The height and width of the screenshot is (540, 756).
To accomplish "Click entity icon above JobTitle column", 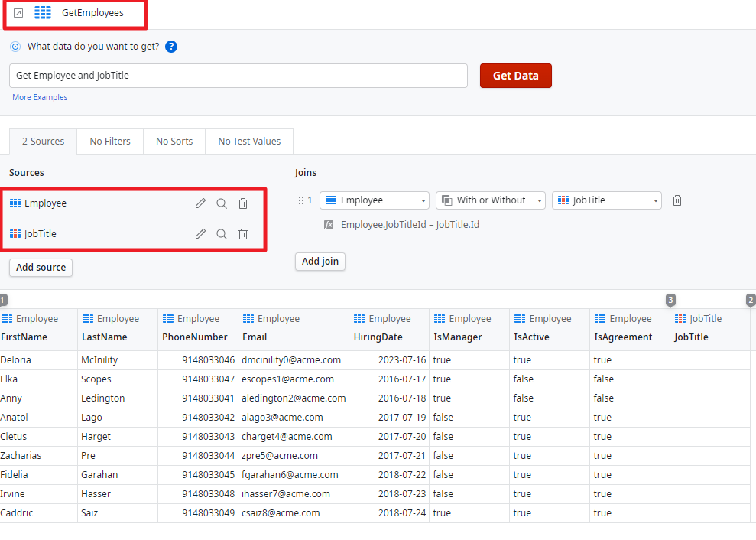I will coord(680,318).
